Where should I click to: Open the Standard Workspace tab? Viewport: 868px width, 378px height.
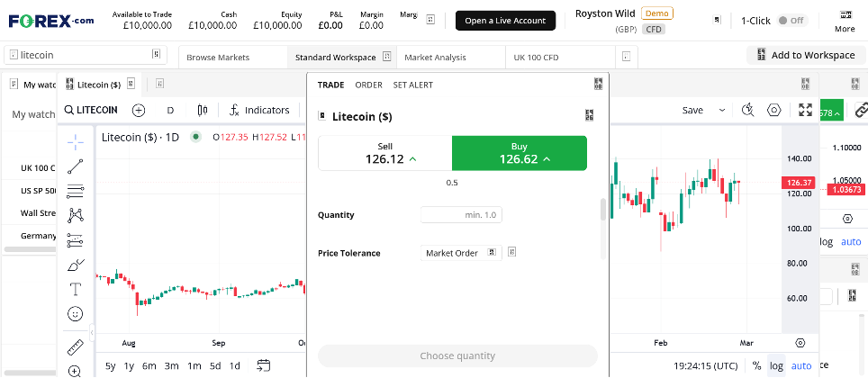pos(341,57)
